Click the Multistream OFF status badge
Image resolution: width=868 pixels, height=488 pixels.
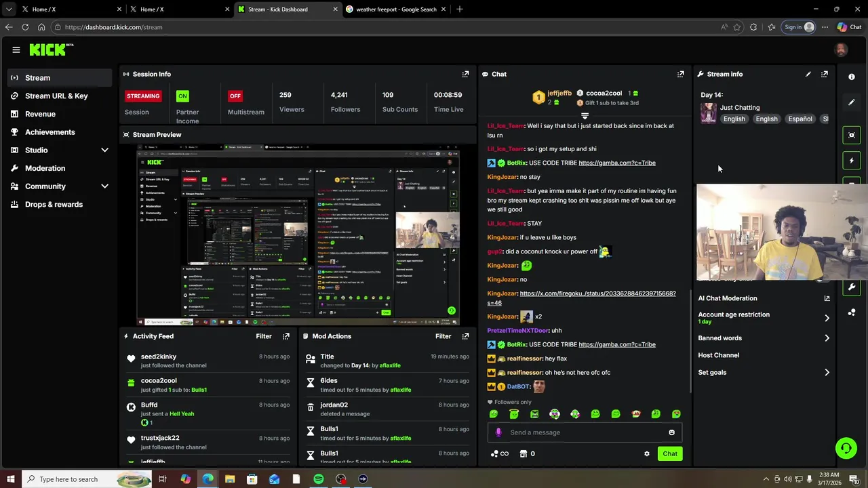(x=235, y=96)
